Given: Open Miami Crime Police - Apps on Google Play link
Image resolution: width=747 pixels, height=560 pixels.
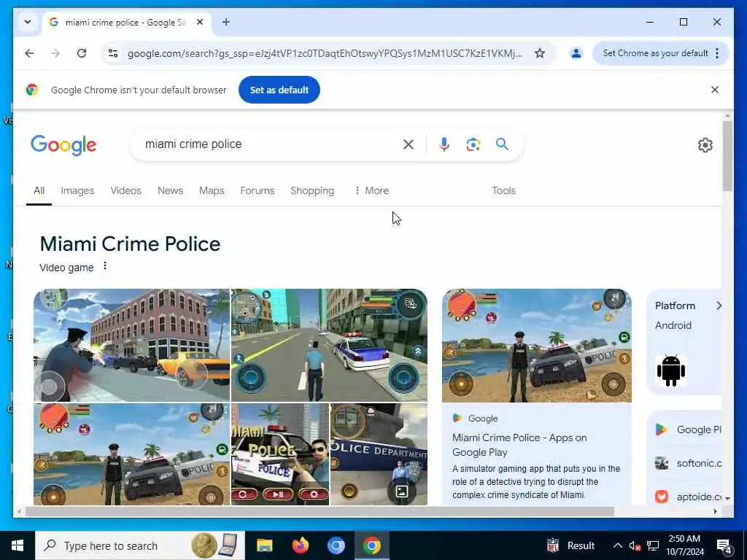Looking at the screenshot, I should coord(519,445).
